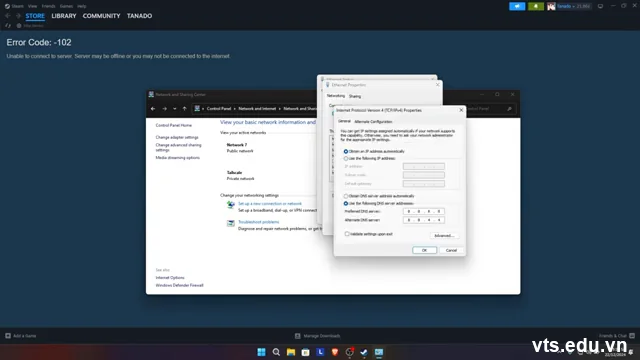Go to the Steam COMMUNITY tab

pyautogui.click(x=101, y=16)
